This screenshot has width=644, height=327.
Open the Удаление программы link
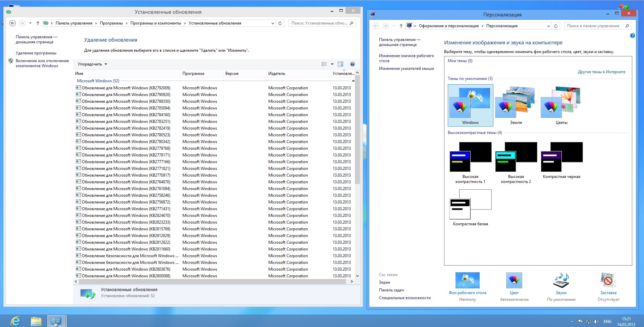36,53
